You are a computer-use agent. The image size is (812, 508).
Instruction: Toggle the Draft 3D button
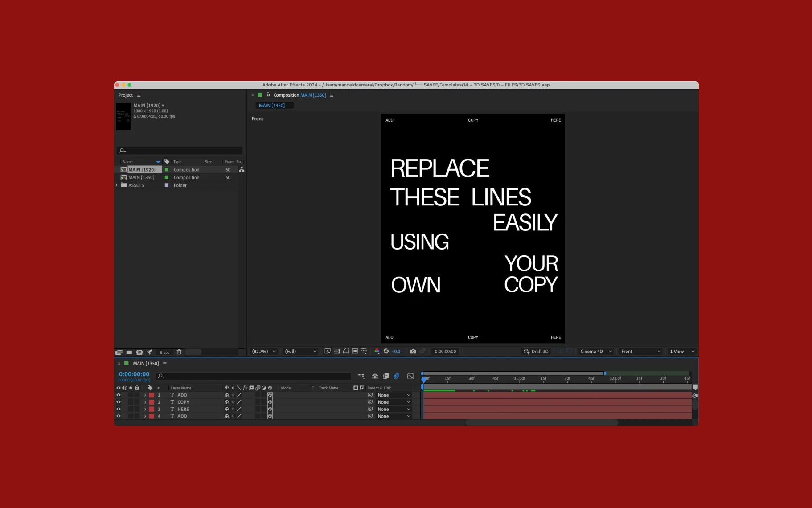[536, 352]
